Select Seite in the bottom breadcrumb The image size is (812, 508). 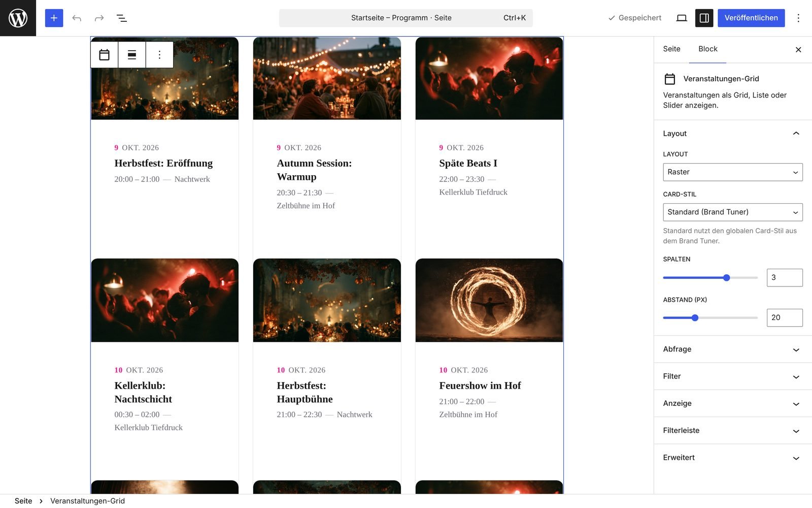click(23, 501)
